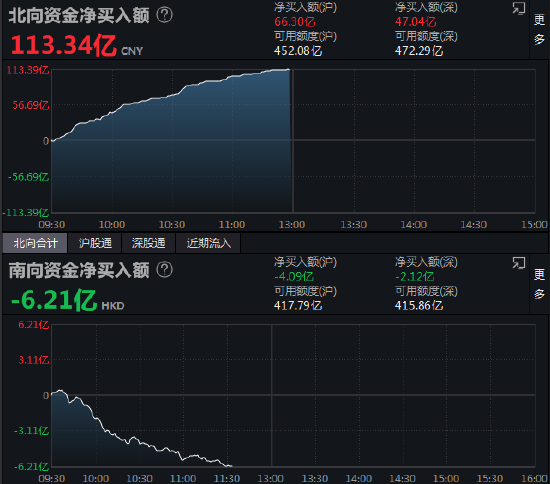Open the 近期流入 tab

tap(208, 243)
